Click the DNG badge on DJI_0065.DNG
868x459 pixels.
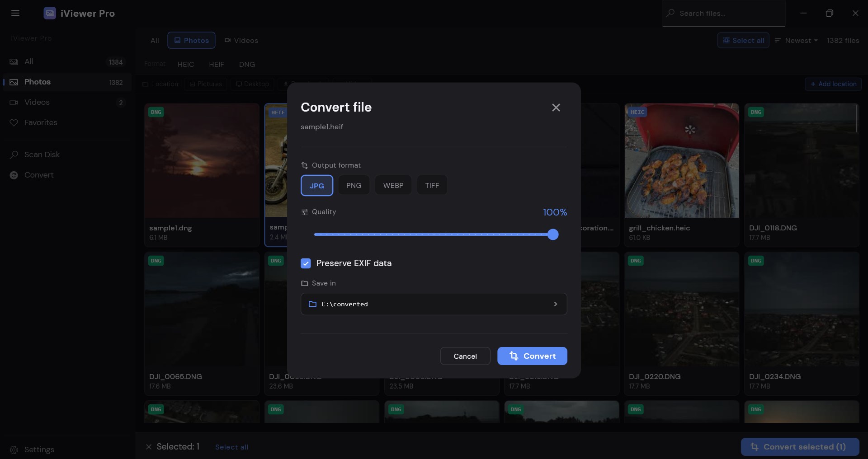pos(156,261)
